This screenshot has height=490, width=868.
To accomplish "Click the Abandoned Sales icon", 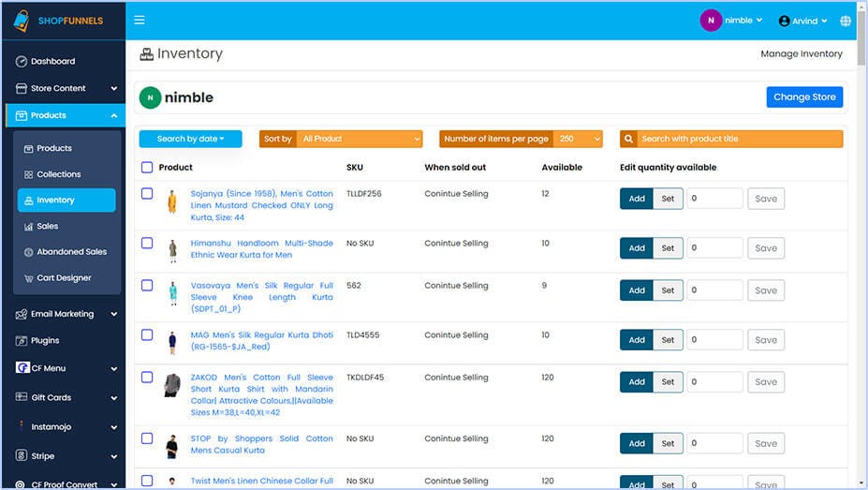I will (x=28, y=252).
